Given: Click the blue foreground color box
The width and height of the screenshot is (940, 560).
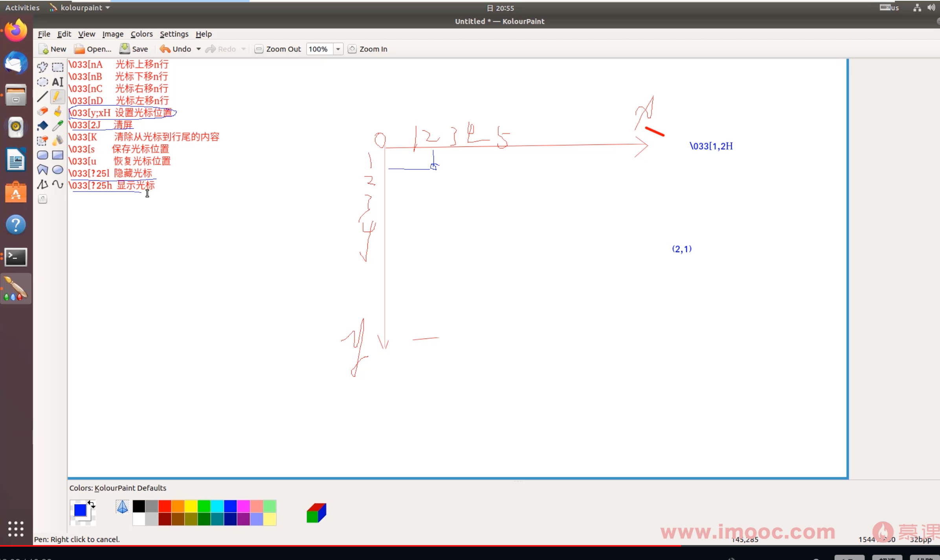Looking at the screenshot, I should coord(80,510).
